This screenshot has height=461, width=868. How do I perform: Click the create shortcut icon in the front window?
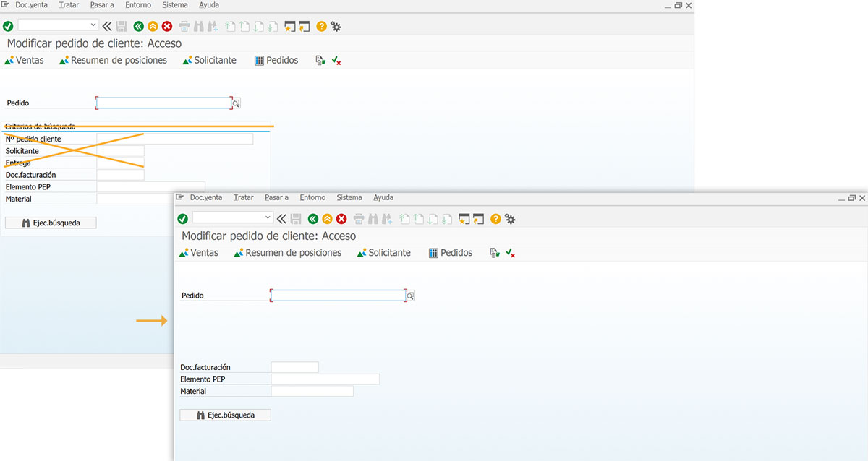(478, 219)
